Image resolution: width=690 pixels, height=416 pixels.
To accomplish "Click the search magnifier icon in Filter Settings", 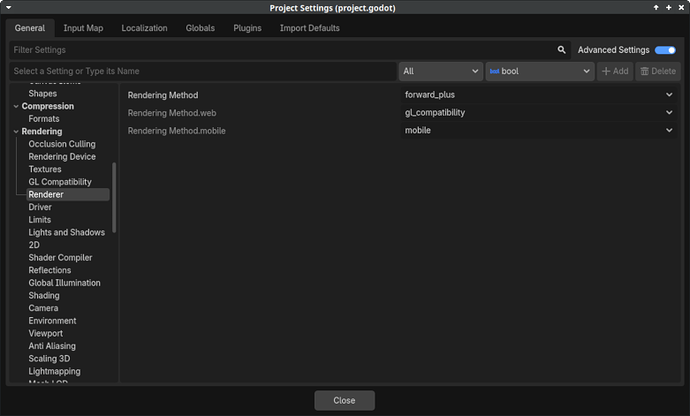I will pyautogui.click(x=562, y=50).
